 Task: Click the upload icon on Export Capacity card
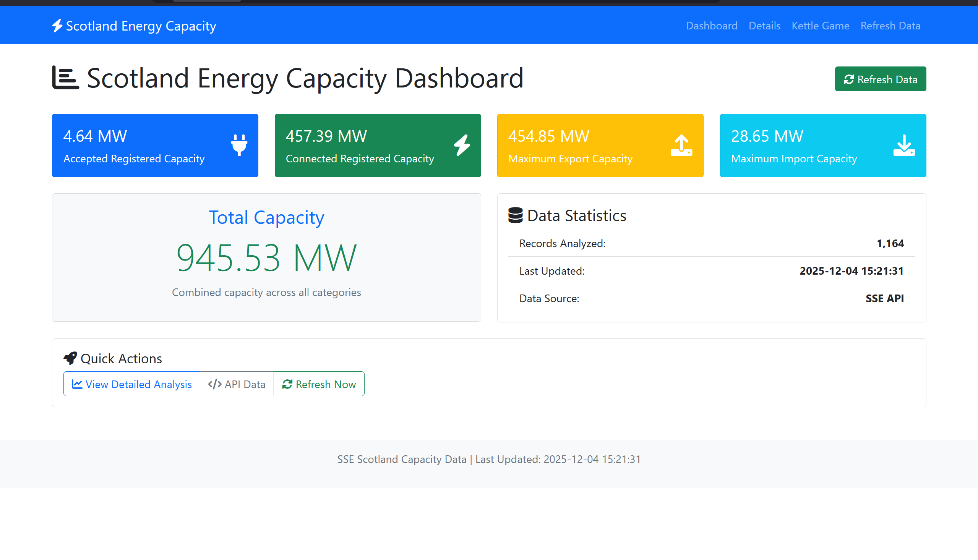coord(681,145)
